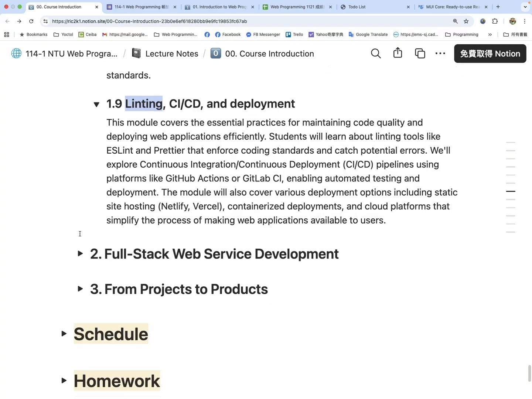Click the duplicate page icon
The width and height of the screenshot is (532, 399).
pos(420,54)
